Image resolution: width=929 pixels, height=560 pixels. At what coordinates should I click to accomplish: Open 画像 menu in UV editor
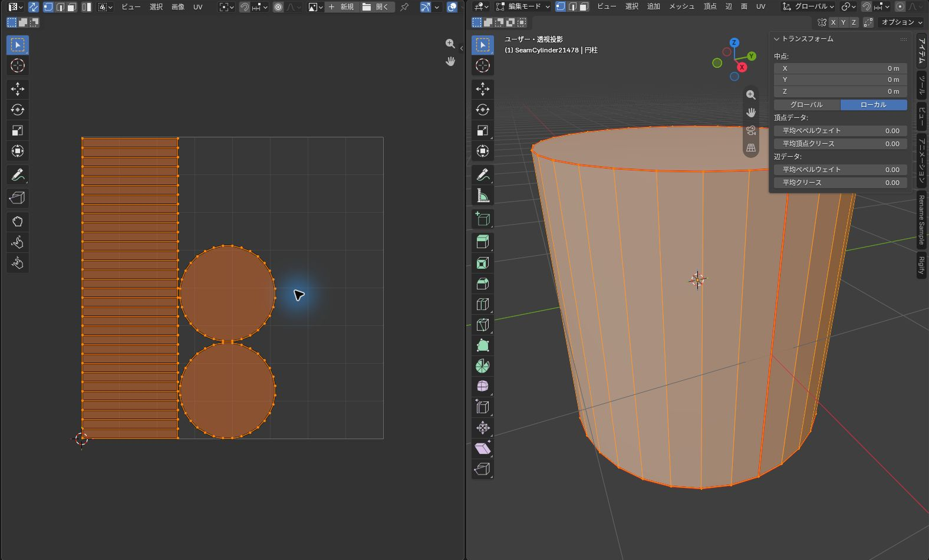(x=178, y=7)
